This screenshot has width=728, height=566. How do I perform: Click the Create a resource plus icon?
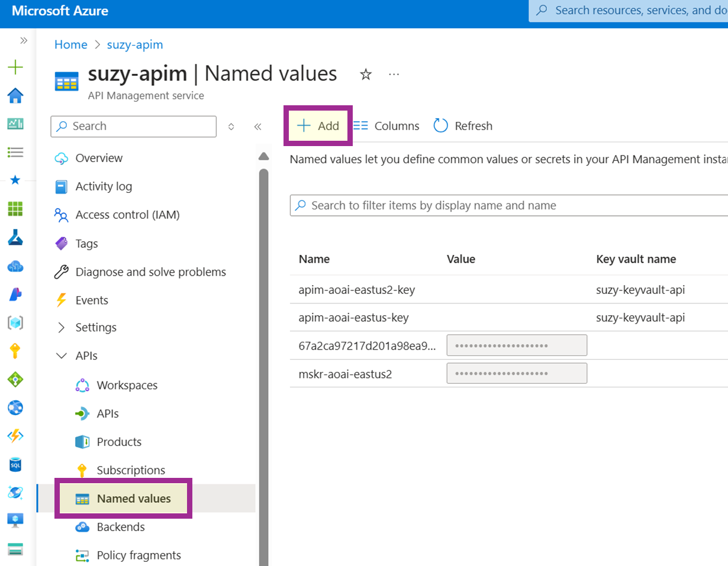tap(15, 67)
